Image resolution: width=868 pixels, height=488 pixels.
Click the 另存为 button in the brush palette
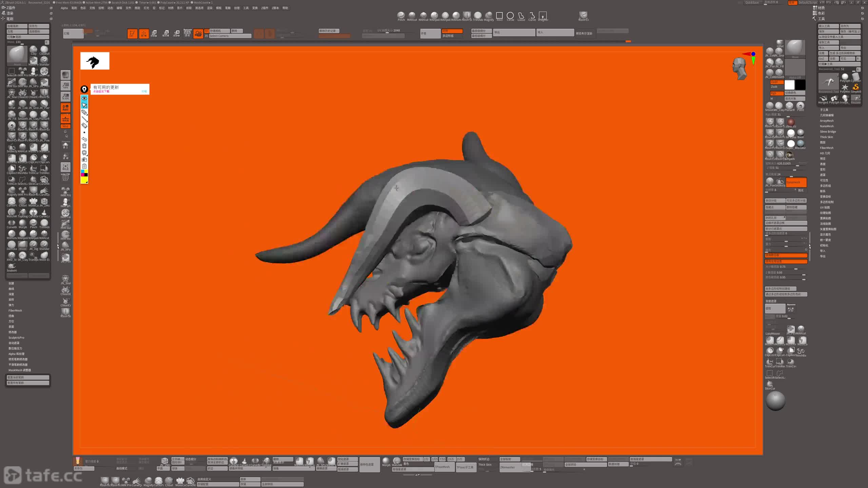39,26
